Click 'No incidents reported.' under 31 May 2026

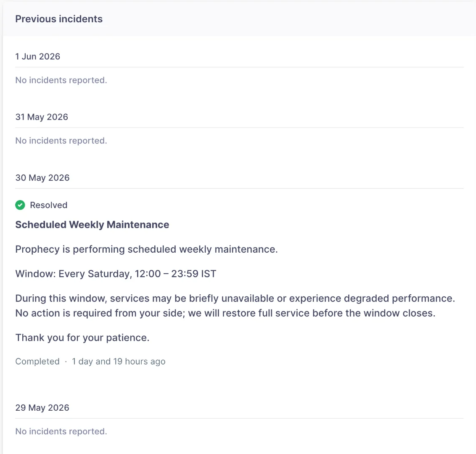point(61,140)
